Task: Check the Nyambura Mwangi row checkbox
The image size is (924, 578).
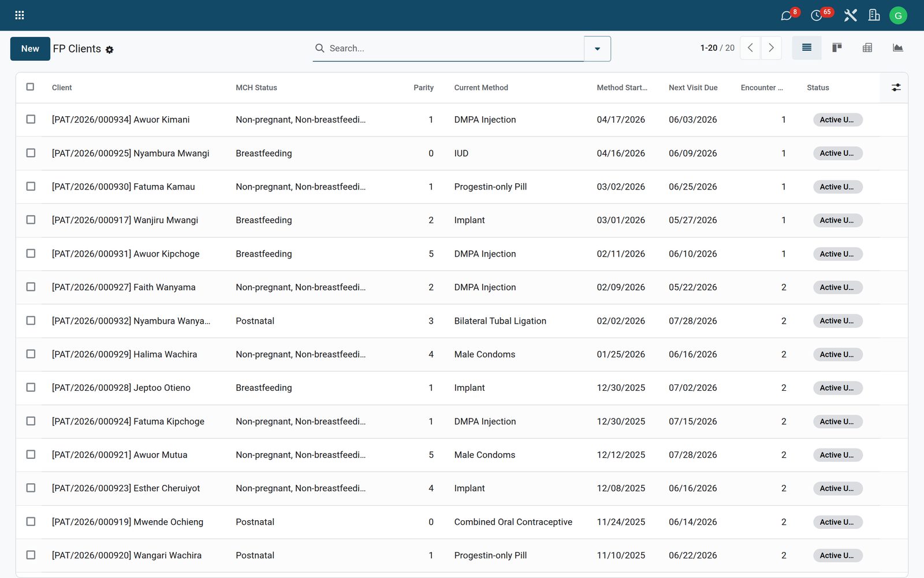Action: (x=31, y=153)
